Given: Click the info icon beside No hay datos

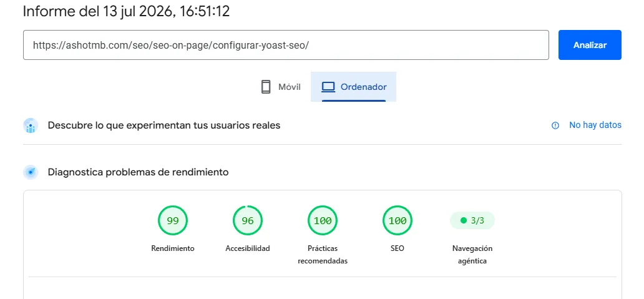Looking at the screenshot, I should click(x=555, y=125).
